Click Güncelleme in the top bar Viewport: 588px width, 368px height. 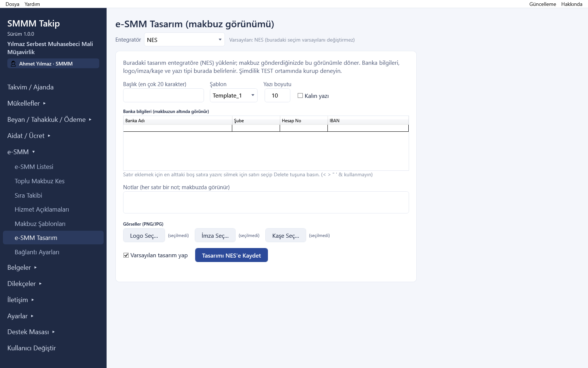coord(542,4)
